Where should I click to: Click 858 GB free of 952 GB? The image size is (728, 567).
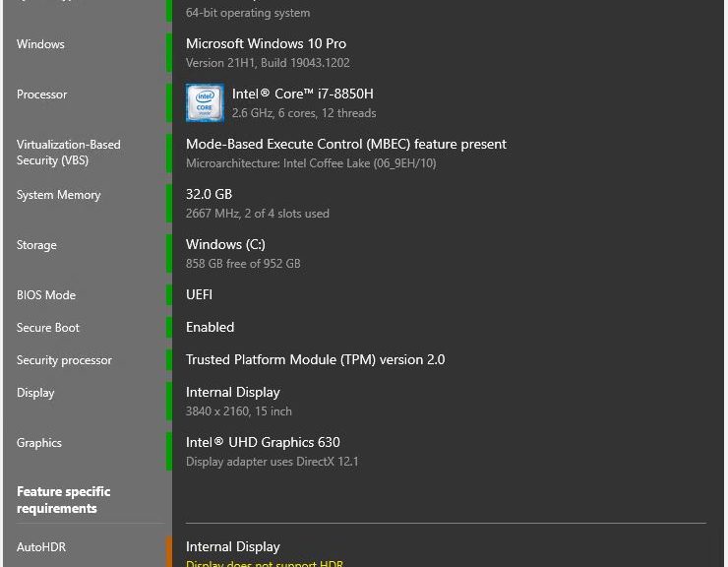point(243,264)
